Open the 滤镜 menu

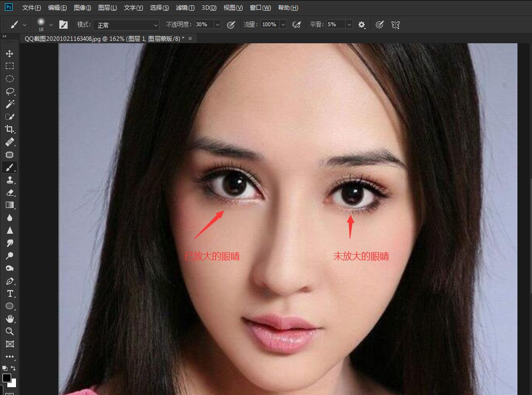[184, 7]
